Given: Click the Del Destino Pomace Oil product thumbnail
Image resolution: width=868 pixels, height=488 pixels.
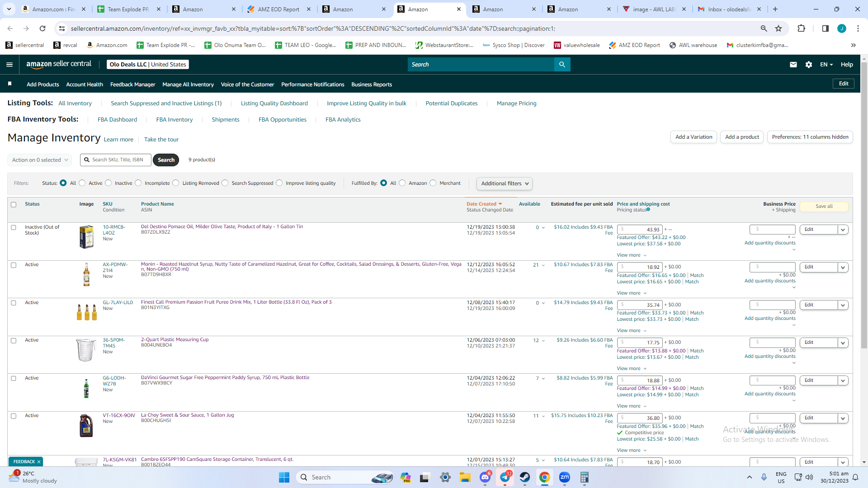Looking at the screenshot, I should pos(86,237).
